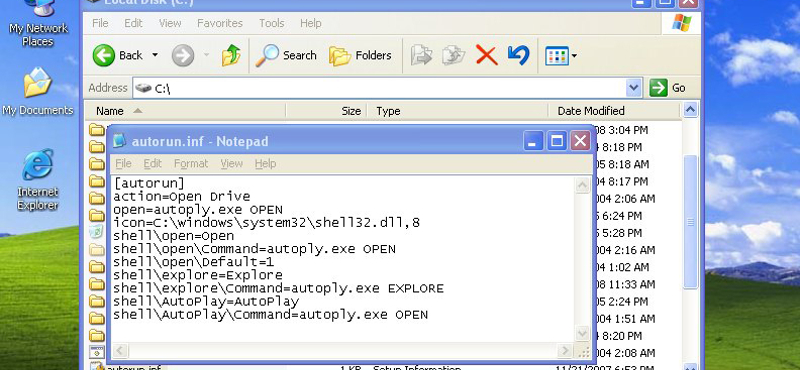Click the Forward arrow icon in Explorer
Screen dimensions: 800x370
tap(183, 55)
